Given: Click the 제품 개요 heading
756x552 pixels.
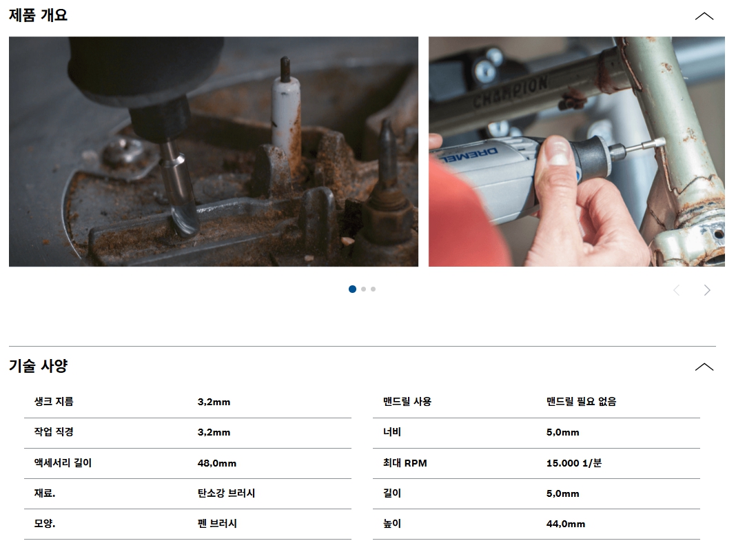Looking at the screenshot, I should [x=38, y=15].
